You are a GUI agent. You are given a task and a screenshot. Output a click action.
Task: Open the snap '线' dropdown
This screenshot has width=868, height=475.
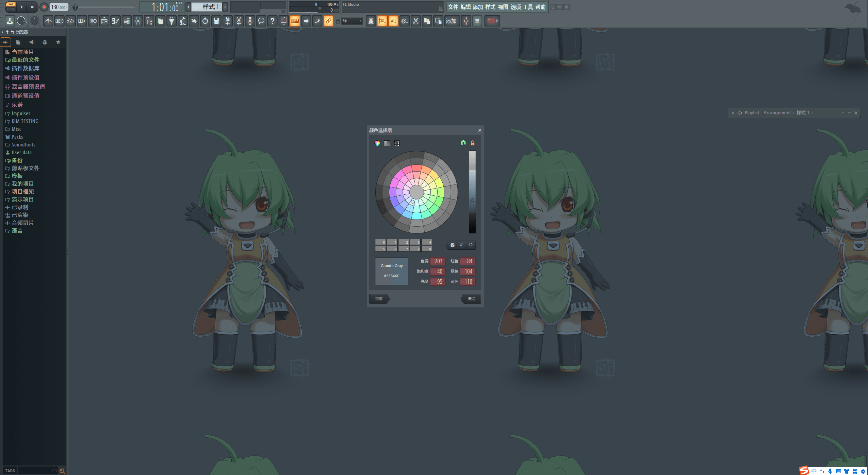tap(352, 21)
